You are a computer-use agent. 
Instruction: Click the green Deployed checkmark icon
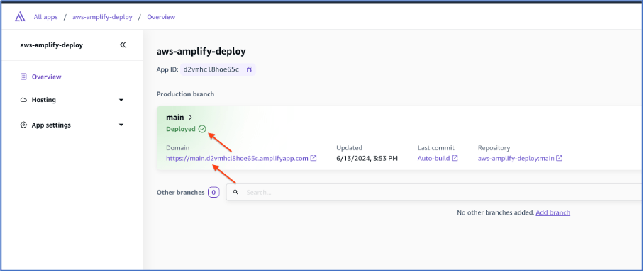tap(201, 129)
